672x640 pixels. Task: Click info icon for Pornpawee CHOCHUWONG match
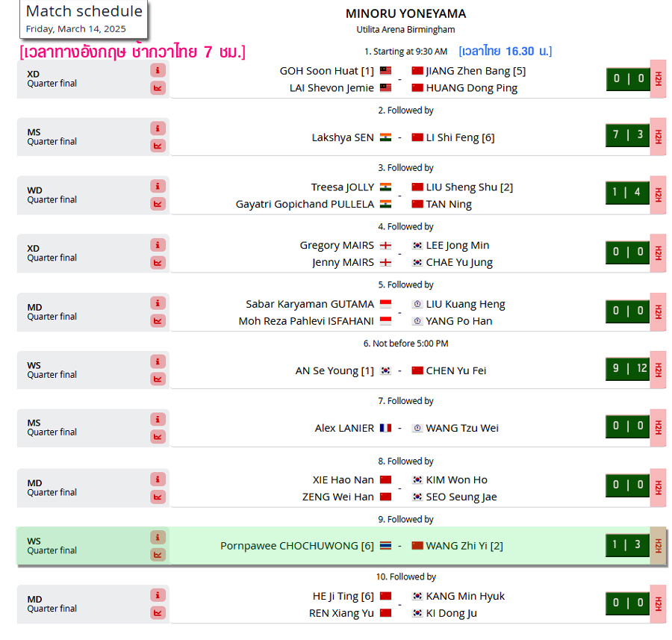(x=158, y=537)
